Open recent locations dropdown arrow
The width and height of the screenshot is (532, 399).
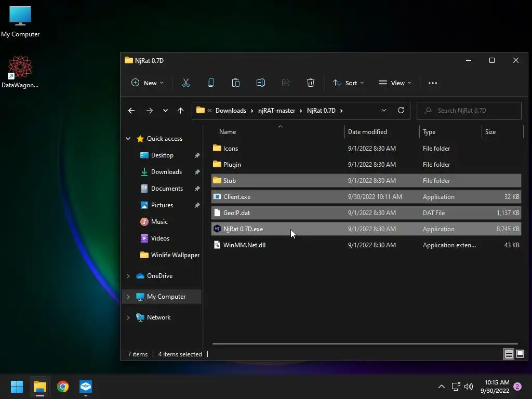click(165, 111)
